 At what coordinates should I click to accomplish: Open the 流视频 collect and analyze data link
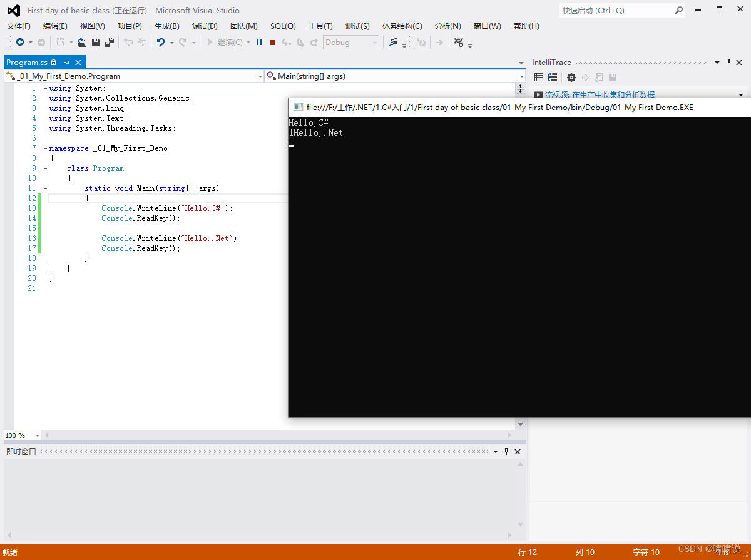click(600, 94)
